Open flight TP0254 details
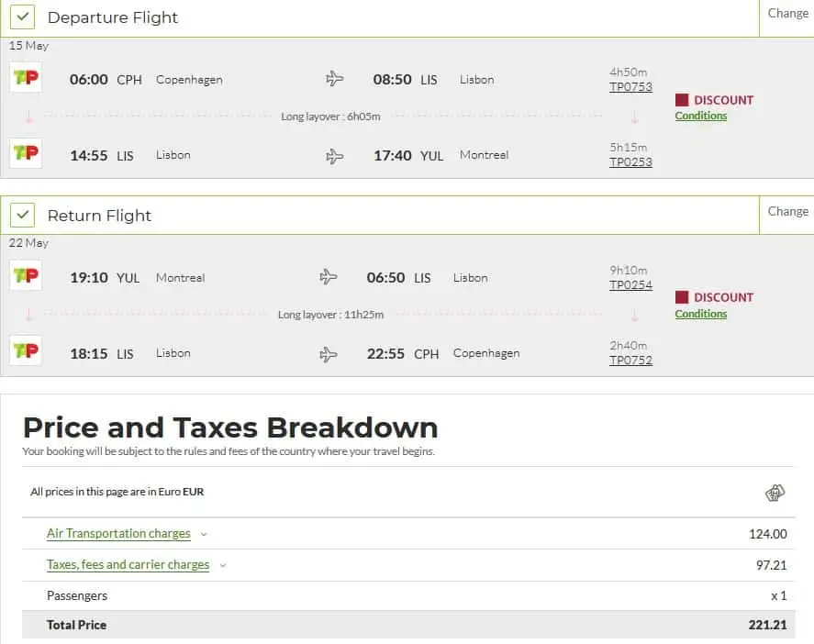814x644 pixels. pyautogui.click(x=630, y=285)
